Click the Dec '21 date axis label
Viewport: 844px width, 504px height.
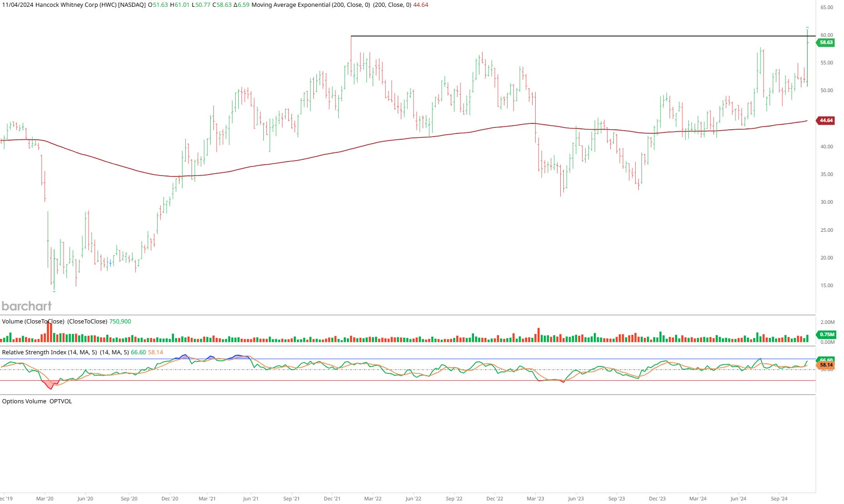332,499
